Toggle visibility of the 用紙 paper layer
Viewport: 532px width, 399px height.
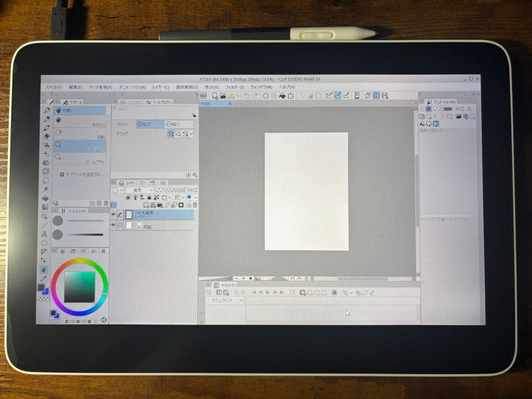pyautogui.click(x=113, y=225)
